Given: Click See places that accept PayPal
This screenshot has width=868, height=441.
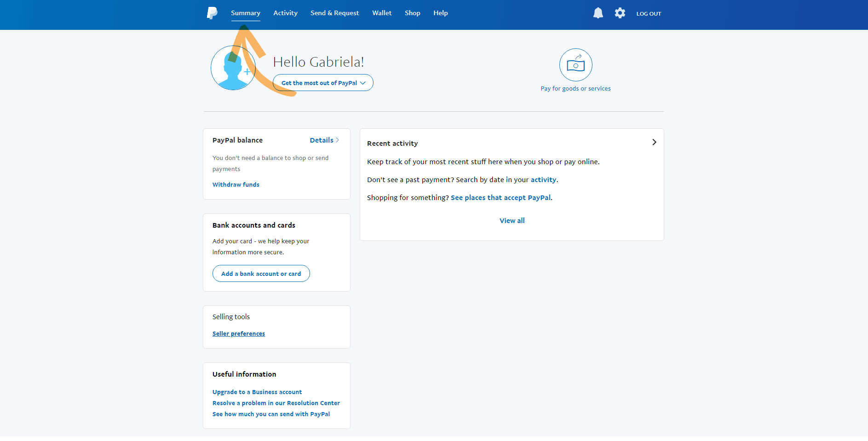Looking at the screenshot, I should 500,198.
